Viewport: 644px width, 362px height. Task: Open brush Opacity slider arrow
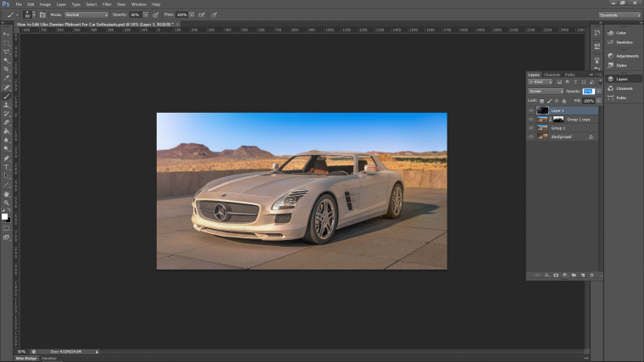pos(146,14)
